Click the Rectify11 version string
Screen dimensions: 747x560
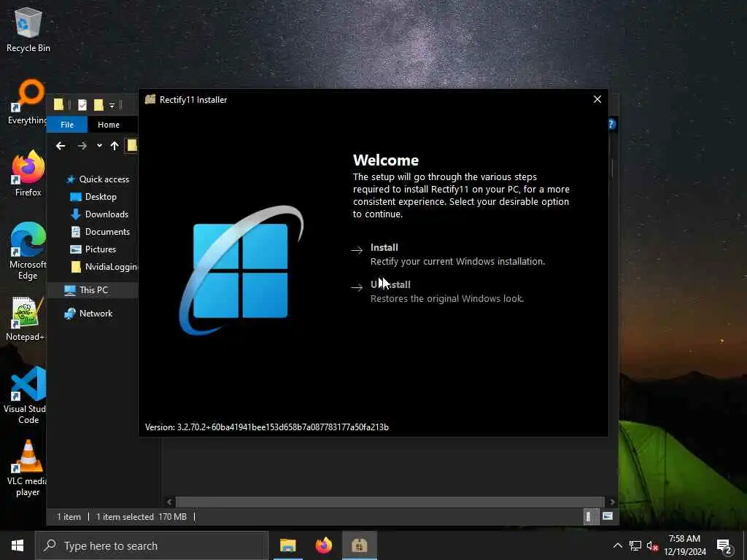click(267, 427)
